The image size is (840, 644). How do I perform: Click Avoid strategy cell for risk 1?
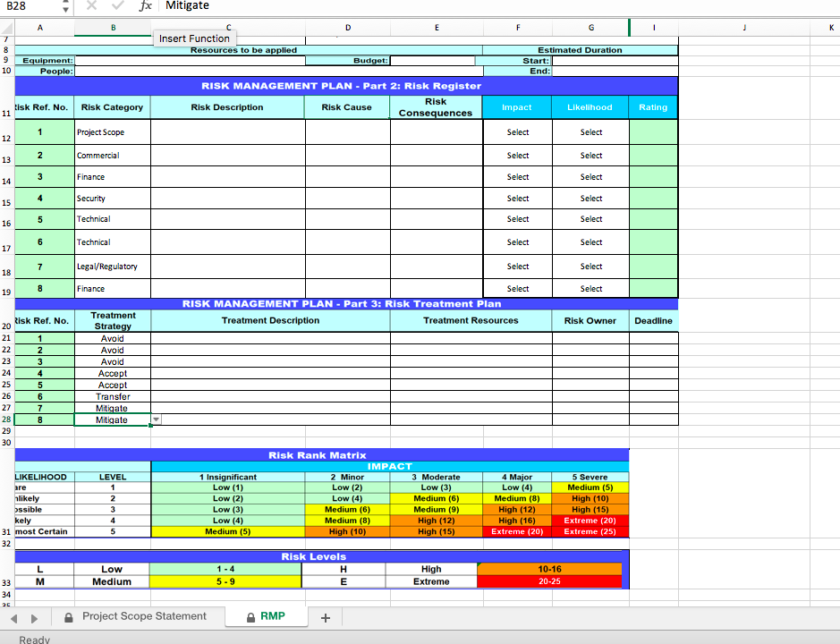click(113, 338)
